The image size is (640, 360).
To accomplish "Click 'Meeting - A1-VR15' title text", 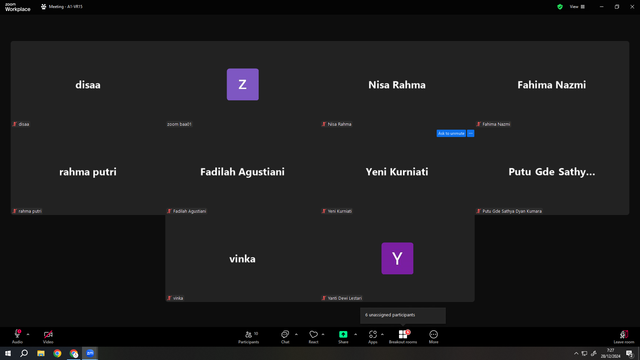I will point(65,7).
